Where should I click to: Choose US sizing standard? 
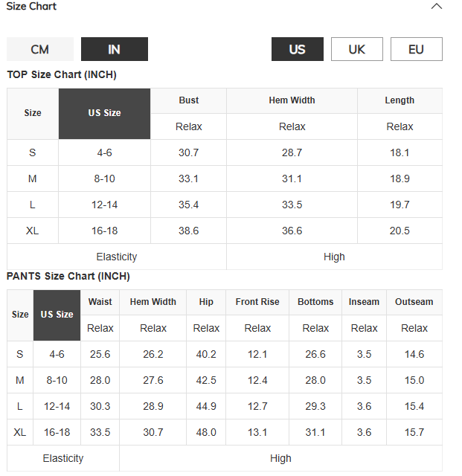click(x=298, y=49)
